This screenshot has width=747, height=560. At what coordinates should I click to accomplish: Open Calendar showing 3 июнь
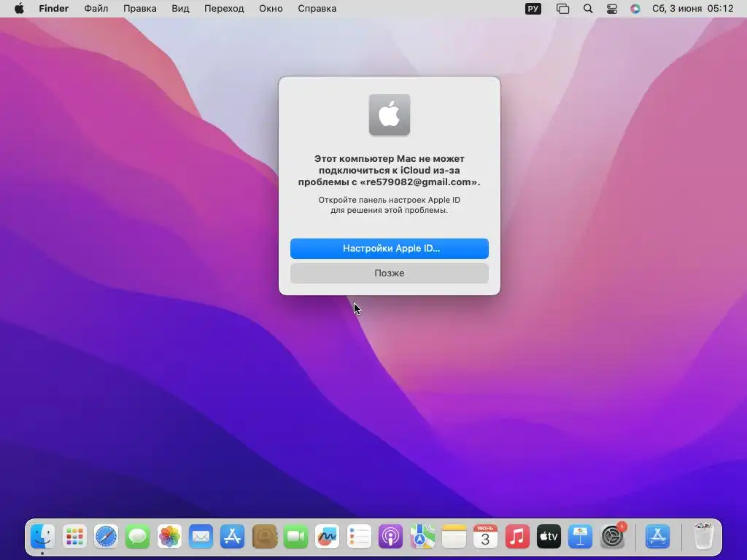pos(485,537)
